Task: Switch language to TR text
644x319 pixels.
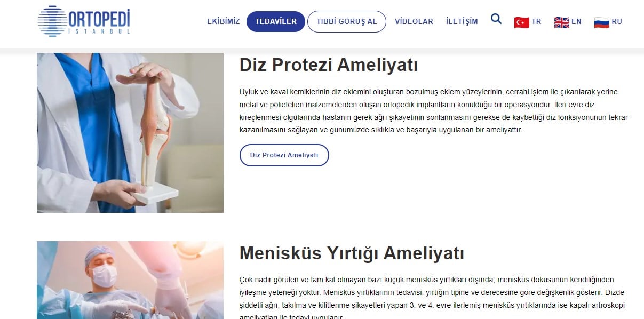Action: coord(536,21)
